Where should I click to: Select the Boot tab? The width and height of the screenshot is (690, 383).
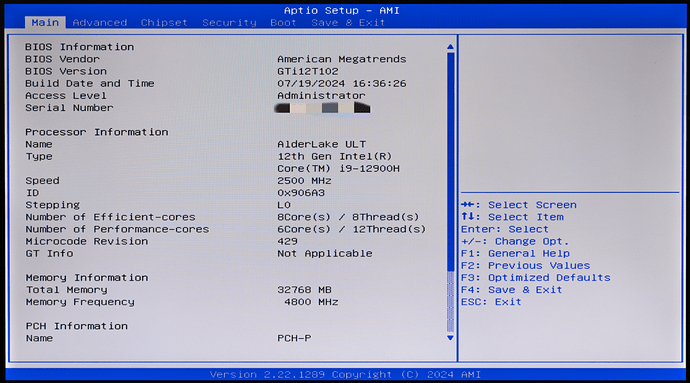[x=283, y=22]
